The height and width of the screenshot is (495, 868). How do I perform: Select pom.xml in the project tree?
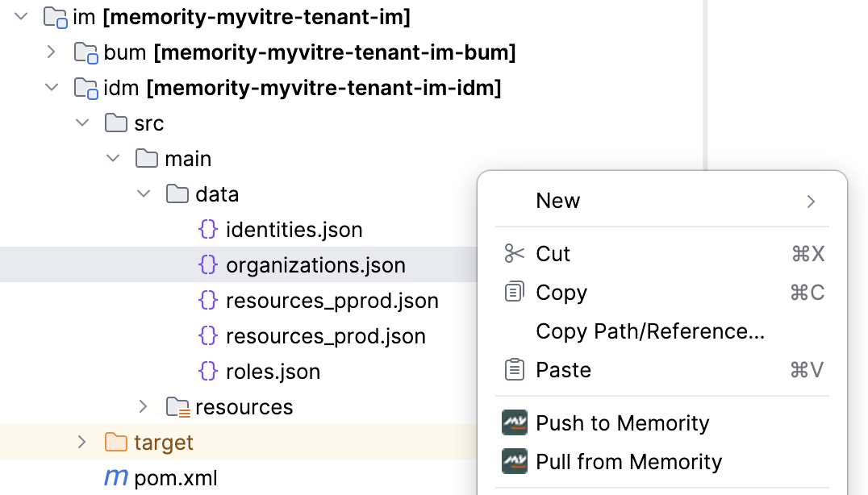(x=176, y=478)
